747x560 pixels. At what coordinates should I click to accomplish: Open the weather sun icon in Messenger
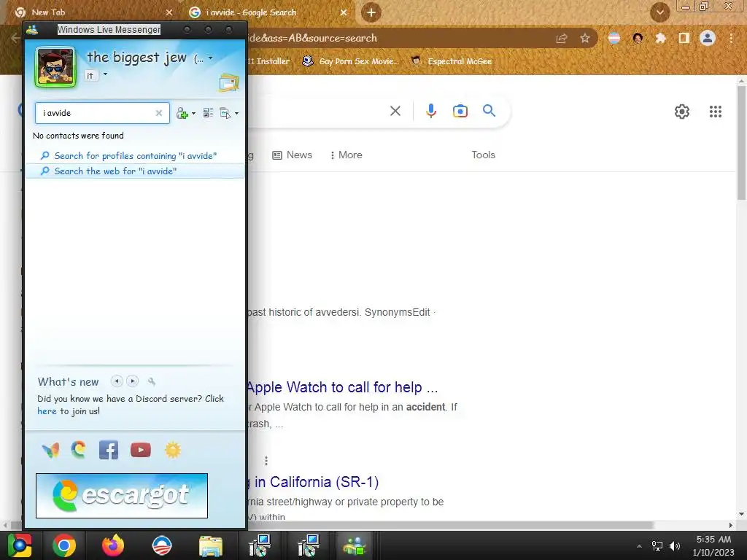[x=173, y=450]
